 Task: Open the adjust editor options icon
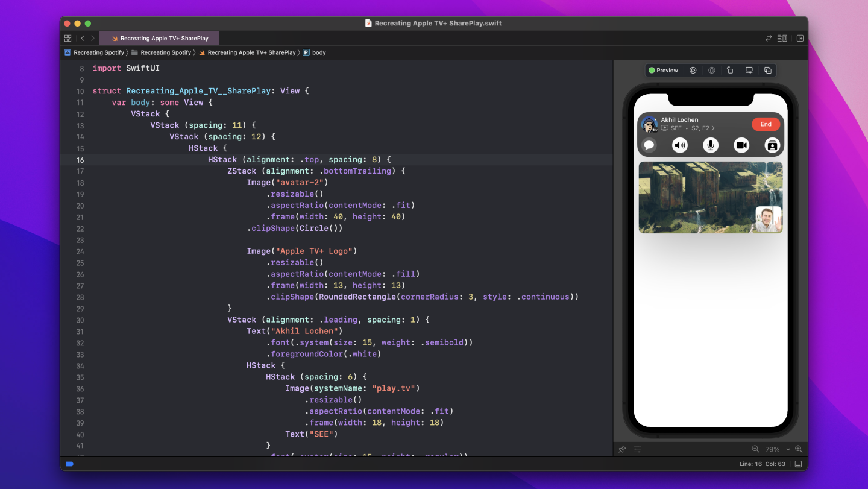(x=782, y=38)
